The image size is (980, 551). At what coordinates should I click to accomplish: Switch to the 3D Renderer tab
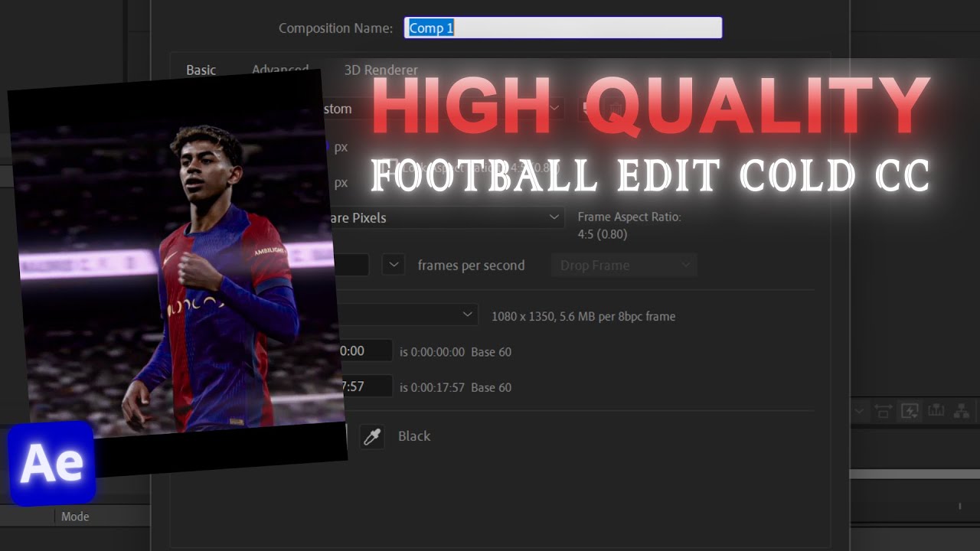[x=381, y=70]
